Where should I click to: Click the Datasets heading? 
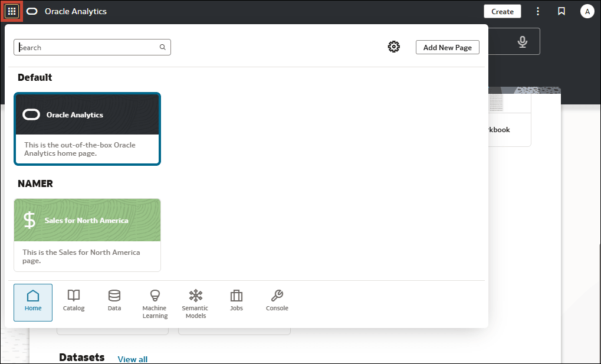pos(81,358)
